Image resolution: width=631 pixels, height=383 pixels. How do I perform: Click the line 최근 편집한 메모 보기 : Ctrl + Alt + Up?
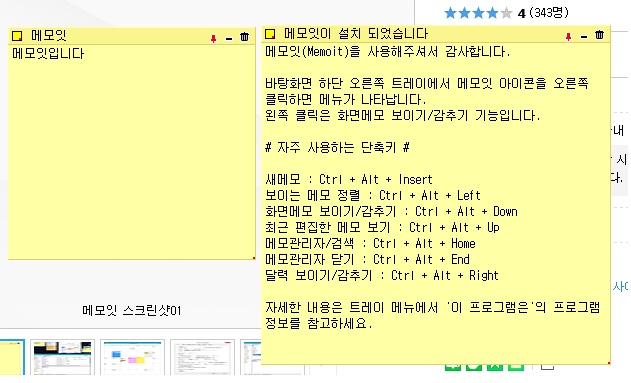click(x=382, y=227)
